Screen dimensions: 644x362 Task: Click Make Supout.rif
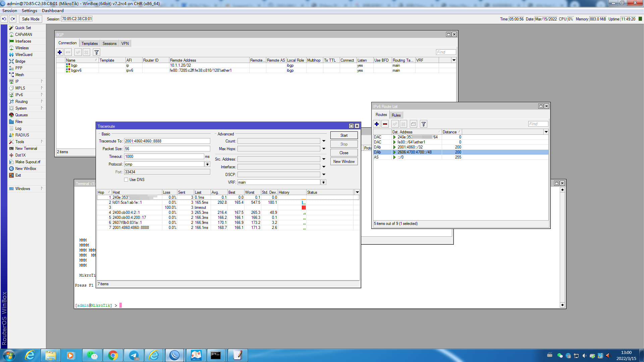[x=28, y=162]
